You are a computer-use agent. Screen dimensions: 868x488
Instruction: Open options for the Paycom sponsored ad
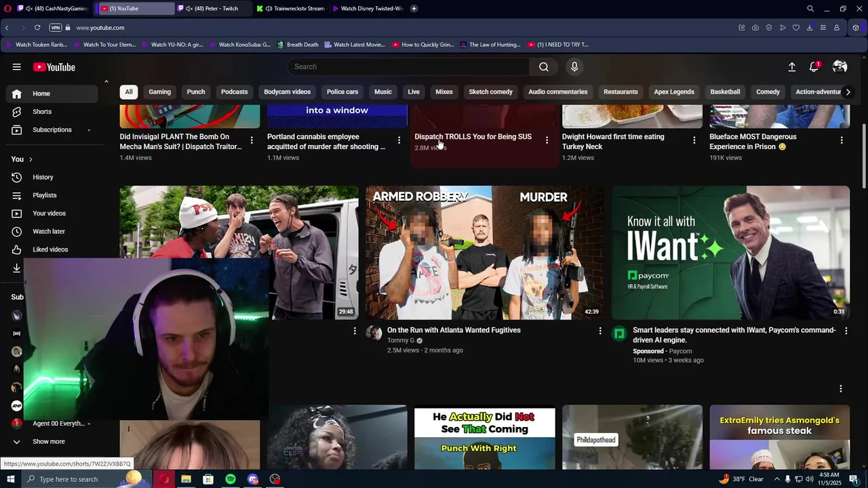click(x=846, y=331)
